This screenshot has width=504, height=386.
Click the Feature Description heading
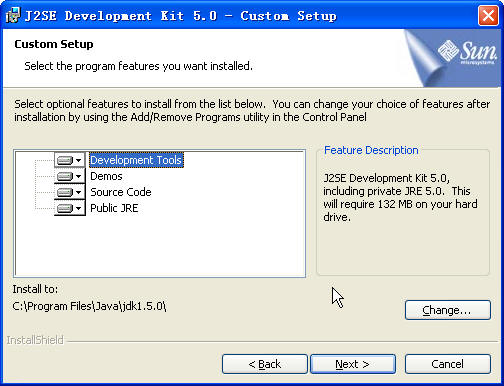tap(371, 150)
